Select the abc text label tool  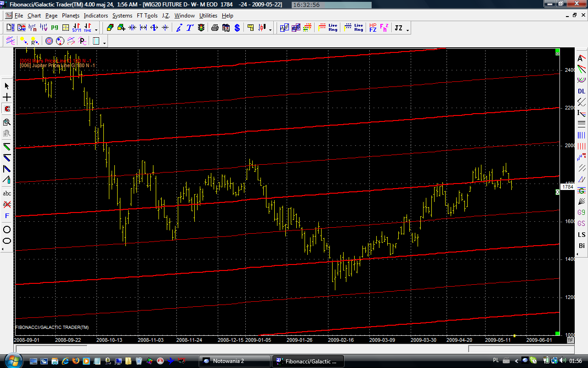coord(7,193)
